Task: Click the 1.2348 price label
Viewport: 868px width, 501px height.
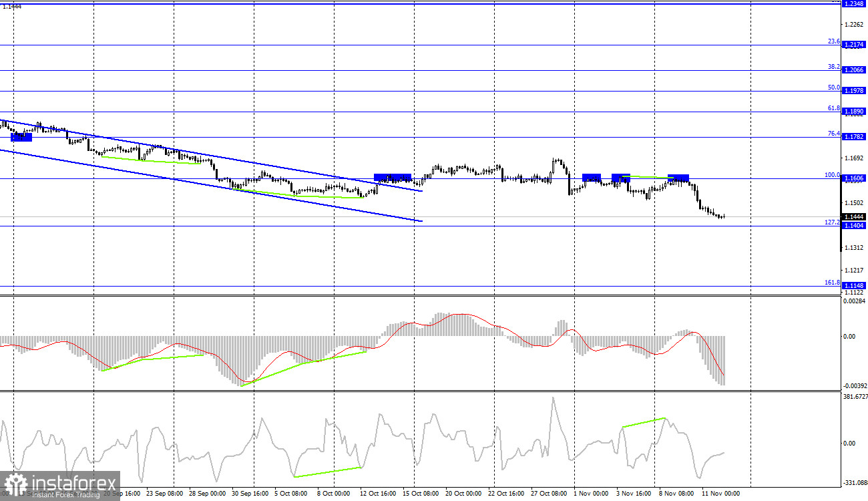Action: click(854, 4)
